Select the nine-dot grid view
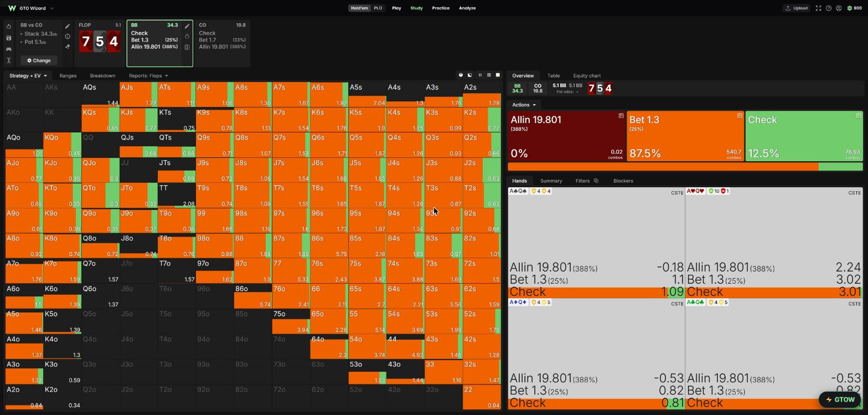The height and width of the screenshot is (415, 868). (489, 75)
